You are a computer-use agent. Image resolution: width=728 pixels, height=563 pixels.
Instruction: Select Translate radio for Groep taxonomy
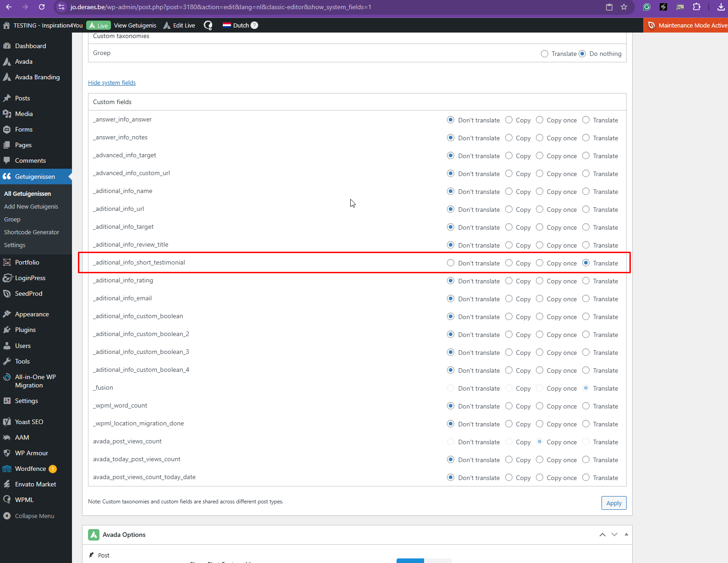545,54
